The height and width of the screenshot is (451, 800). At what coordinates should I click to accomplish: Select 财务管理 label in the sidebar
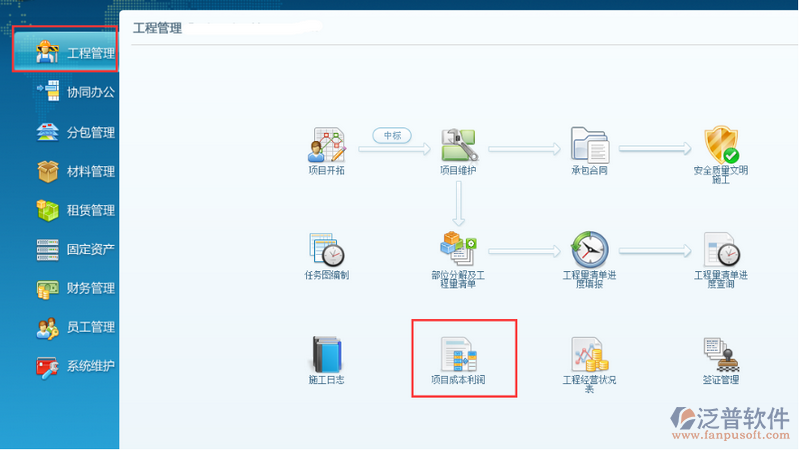point(91,288)
